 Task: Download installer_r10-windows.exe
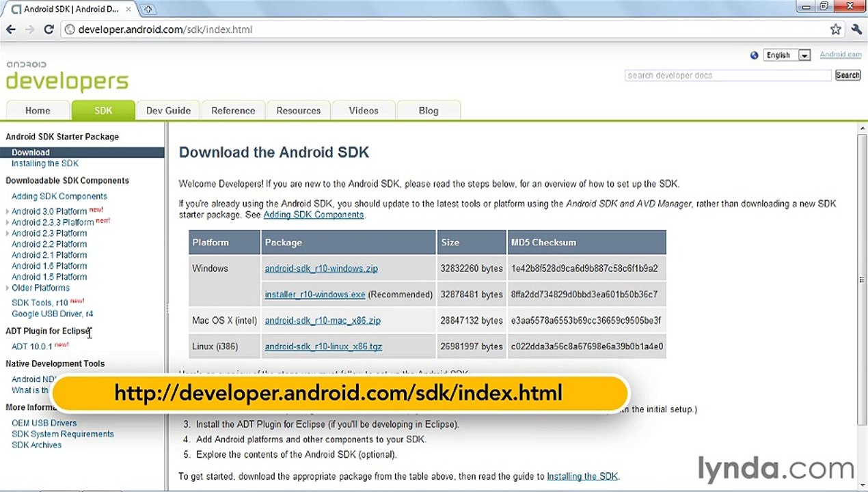pos(315,295)
